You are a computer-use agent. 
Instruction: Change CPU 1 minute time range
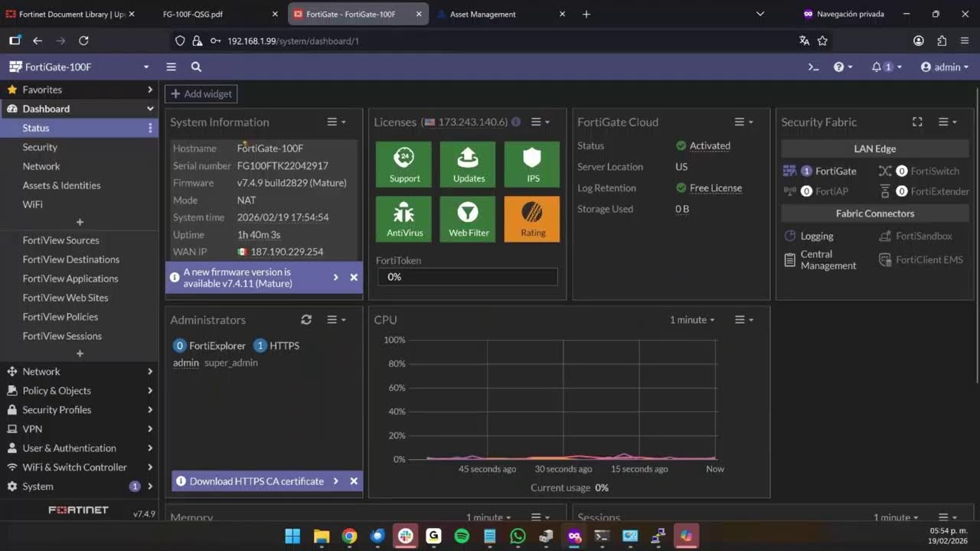coord(692,320)
